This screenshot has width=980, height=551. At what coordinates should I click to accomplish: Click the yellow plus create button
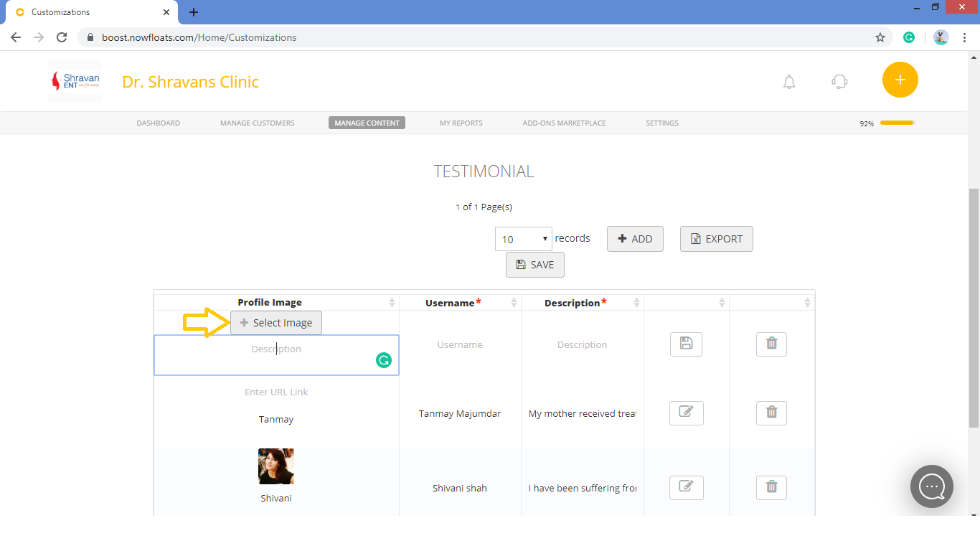point(900,80)
